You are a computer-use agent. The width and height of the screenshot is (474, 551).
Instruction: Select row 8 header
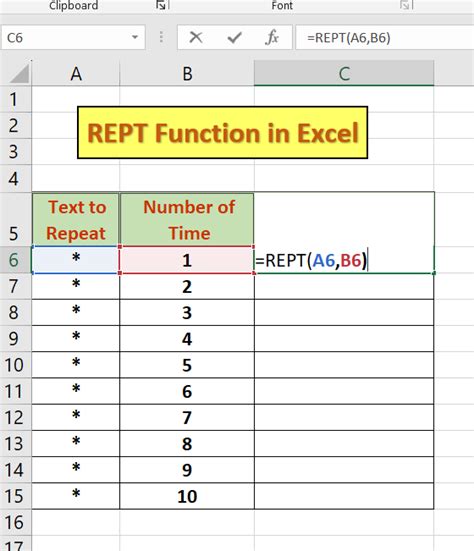tap(15, 312)
